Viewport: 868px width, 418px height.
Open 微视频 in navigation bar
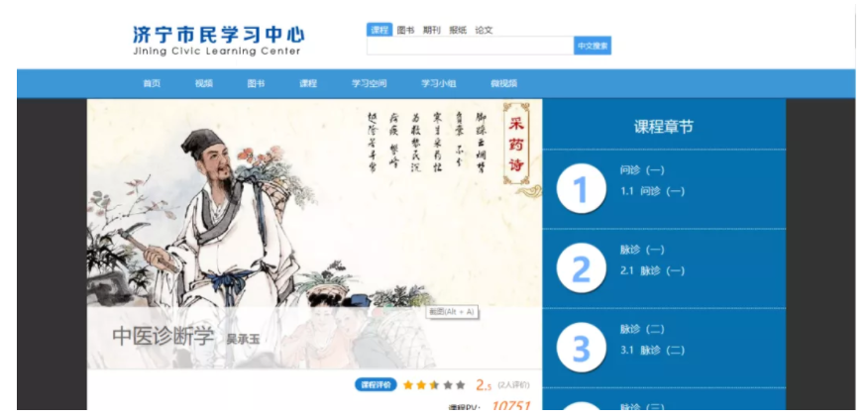tap(503, 83)
